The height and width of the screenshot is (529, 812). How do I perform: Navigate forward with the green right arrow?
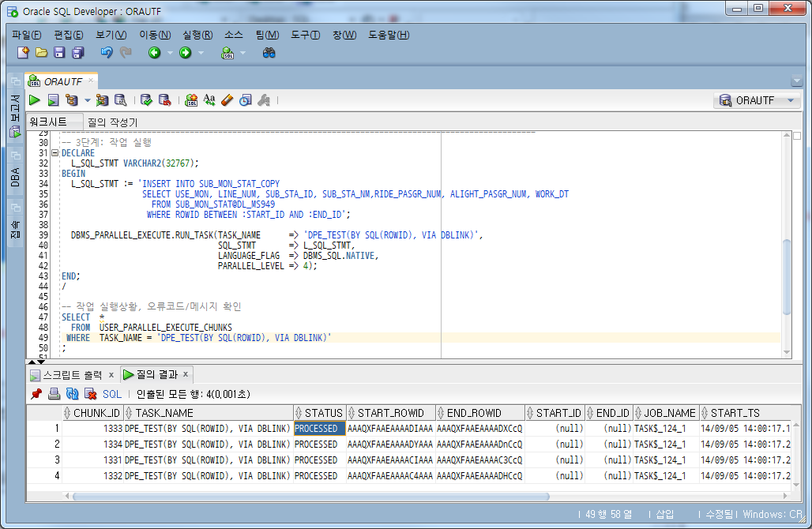tap(186, 52)
